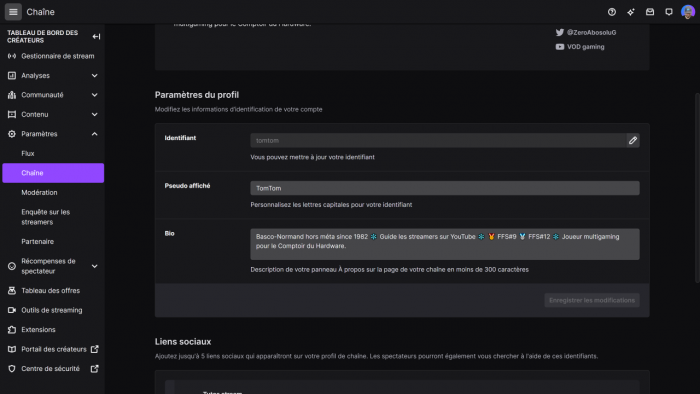Viewport: 700px width, 394px height.
Task: Click the YouTube icon beside VOD gaming
Action: tap(559, 46)
